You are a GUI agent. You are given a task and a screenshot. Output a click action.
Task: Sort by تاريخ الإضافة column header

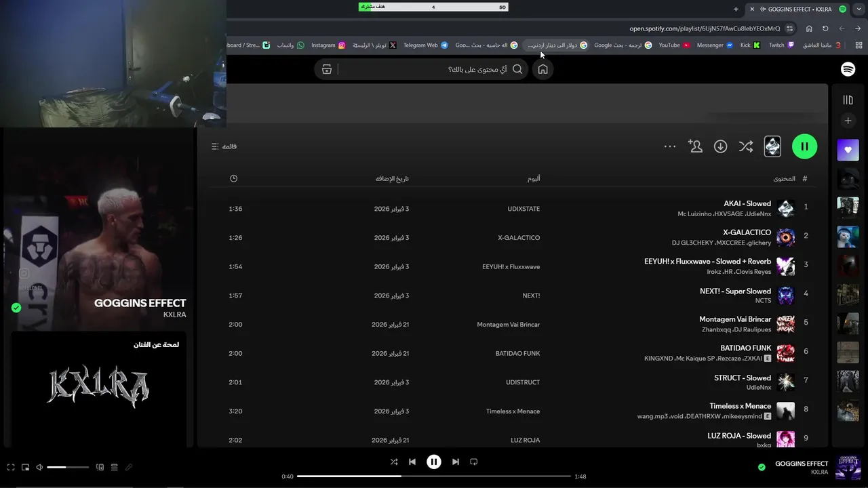coord(392,179)
